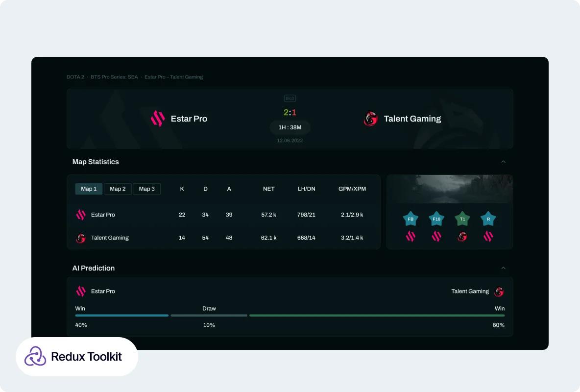
Task: Select the FB star badge
Action: click(x=411, y=219)
